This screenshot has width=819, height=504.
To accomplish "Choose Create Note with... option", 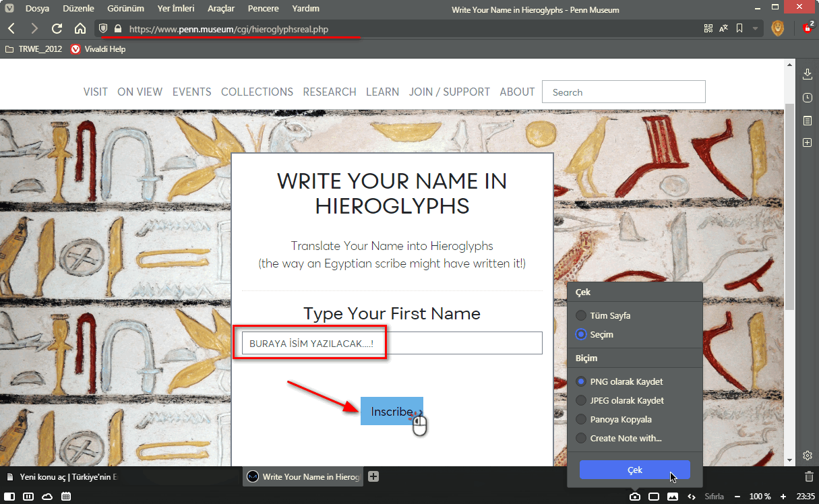I will (x=618, y=438).
